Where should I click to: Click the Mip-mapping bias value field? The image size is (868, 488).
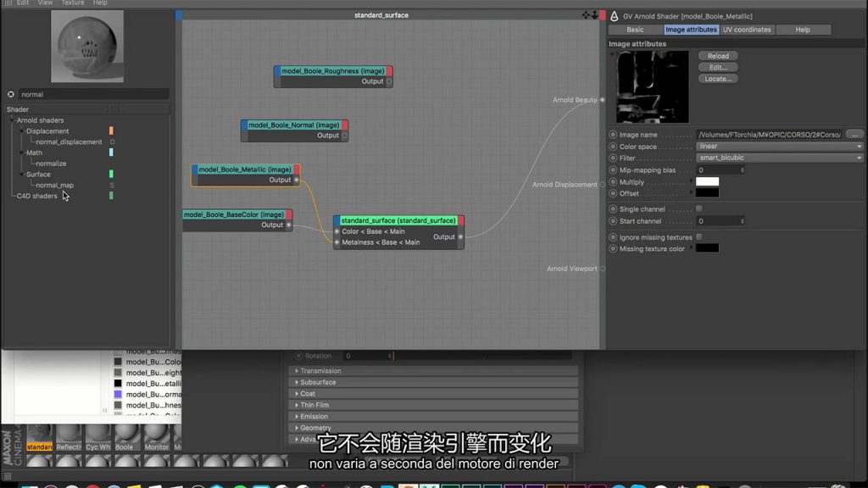tap(721, 169)
